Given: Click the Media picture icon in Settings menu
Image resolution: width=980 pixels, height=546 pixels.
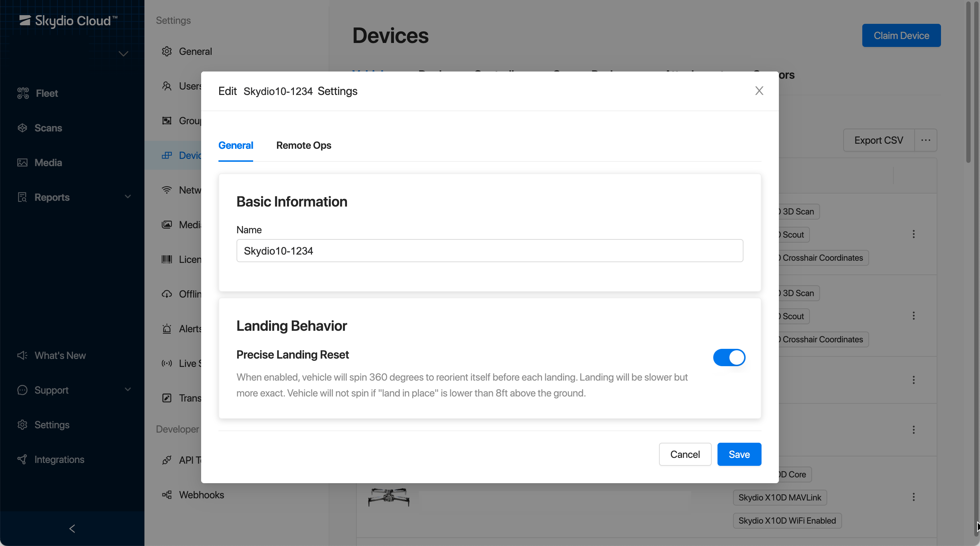Looking at the screenshot, I should [166, 225].
